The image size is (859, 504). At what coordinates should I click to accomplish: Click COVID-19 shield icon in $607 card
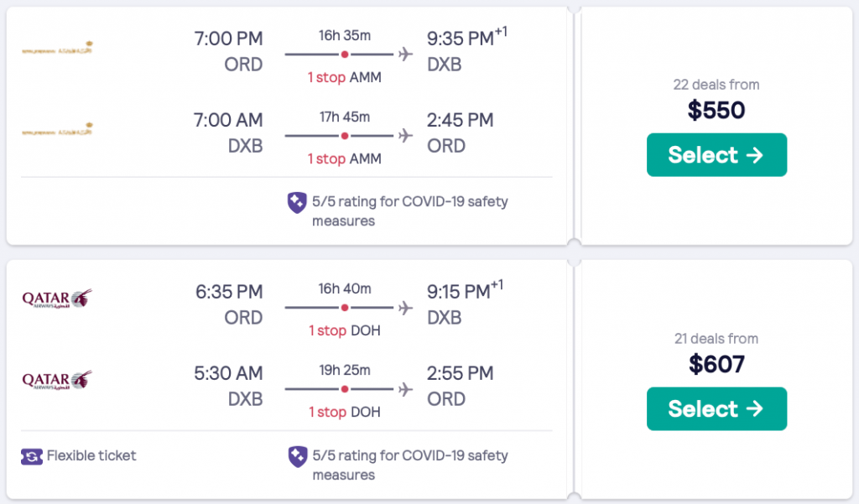pyautogui.click(x=297, y=456)
